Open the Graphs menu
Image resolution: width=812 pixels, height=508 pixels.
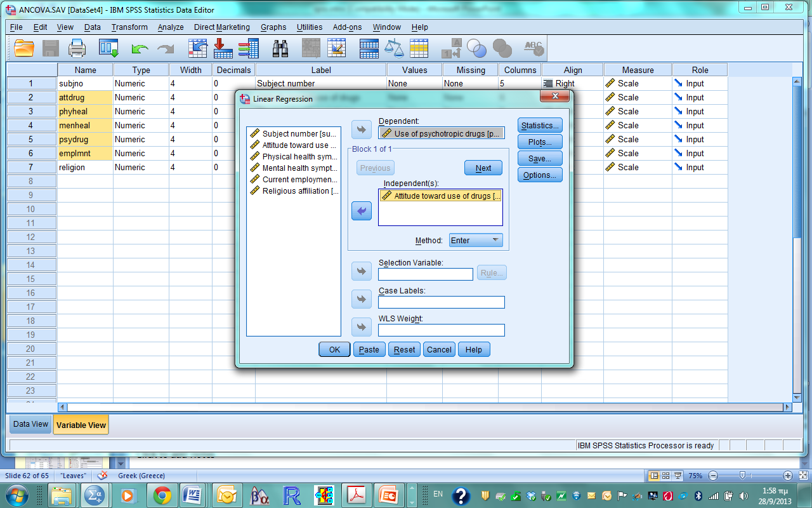point(273,27)
